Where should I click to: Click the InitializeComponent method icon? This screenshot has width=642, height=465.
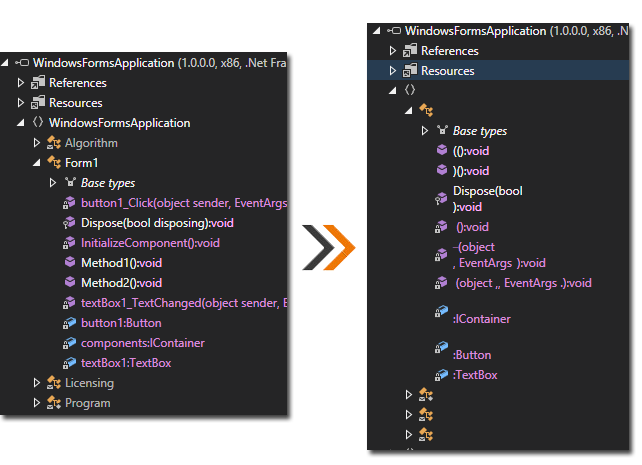(69, 243)
